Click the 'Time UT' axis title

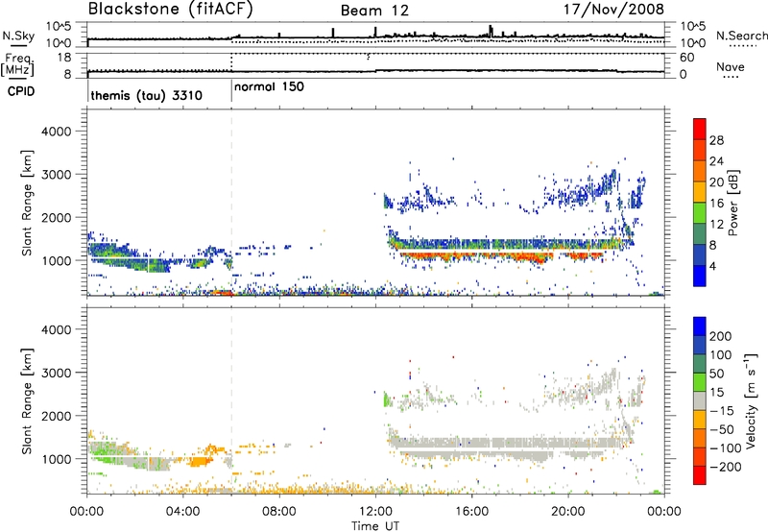click(375, 526)
